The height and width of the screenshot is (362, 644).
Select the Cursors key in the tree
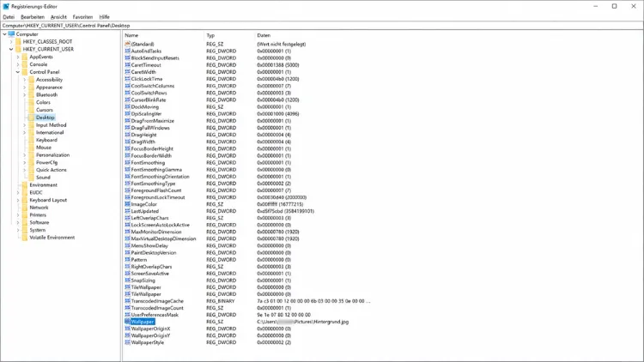(45, 110)
